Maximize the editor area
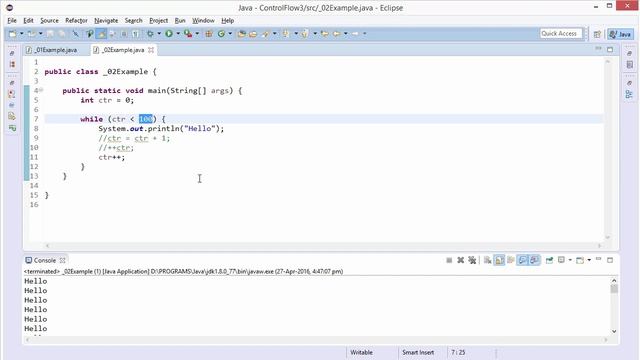 point(610,49)
